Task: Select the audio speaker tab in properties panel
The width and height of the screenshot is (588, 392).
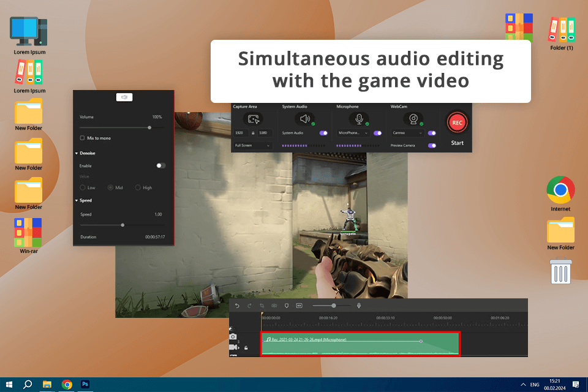Action: pyautogui.click(x=124, y=97)
